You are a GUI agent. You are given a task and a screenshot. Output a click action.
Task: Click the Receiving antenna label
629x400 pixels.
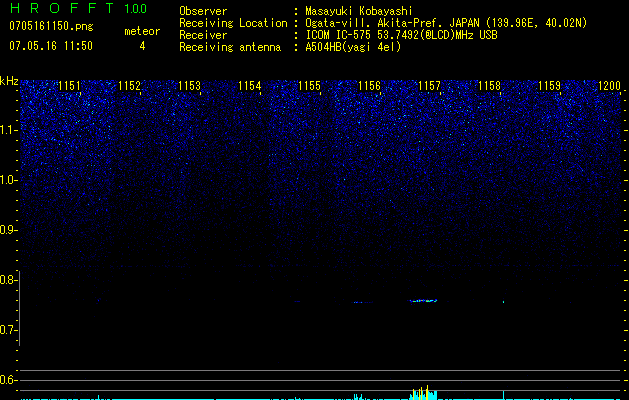tap(230, 47)
